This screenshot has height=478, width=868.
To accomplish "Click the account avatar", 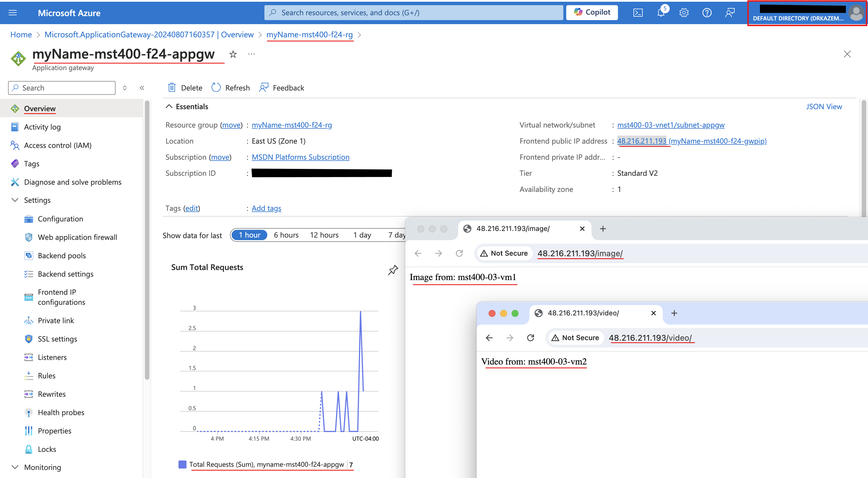I will click(x=856, y=13).
